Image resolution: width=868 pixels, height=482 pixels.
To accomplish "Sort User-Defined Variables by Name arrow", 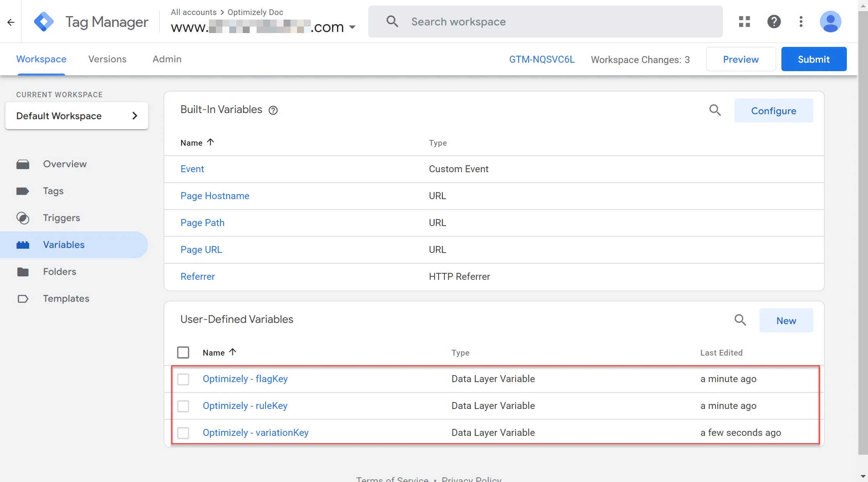I will click(233, 352).
